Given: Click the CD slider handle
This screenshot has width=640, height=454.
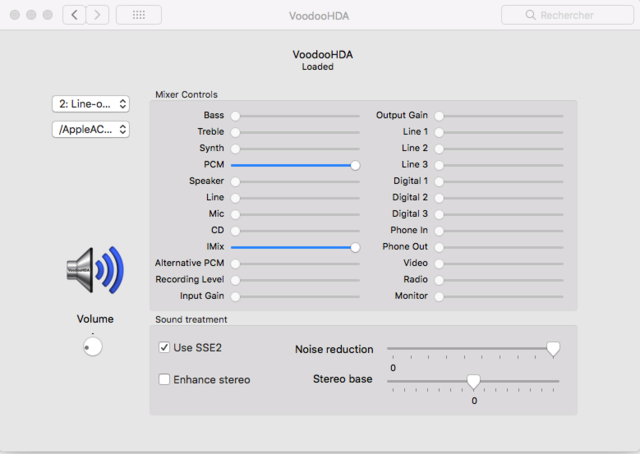Looking at the screenshot, I should point(235,231).
